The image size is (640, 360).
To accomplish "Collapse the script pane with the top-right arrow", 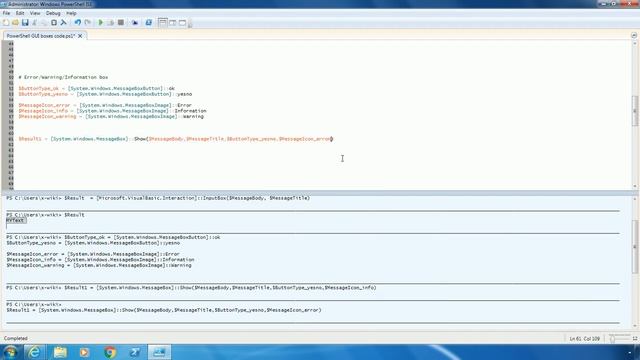I will (634, 36).
